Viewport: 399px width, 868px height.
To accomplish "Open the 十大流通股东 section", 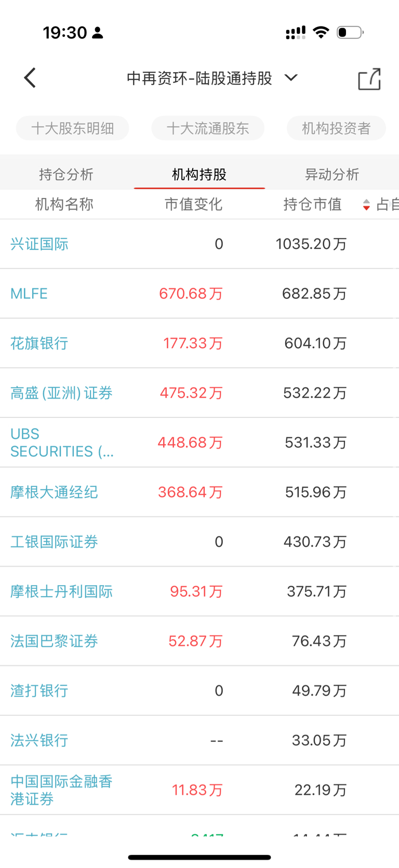I will point(208,128).
